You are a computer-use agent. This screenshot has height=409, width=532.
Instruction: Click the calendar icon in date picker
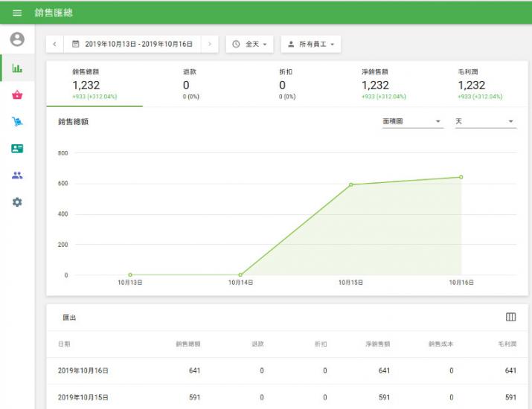(76, 44)
